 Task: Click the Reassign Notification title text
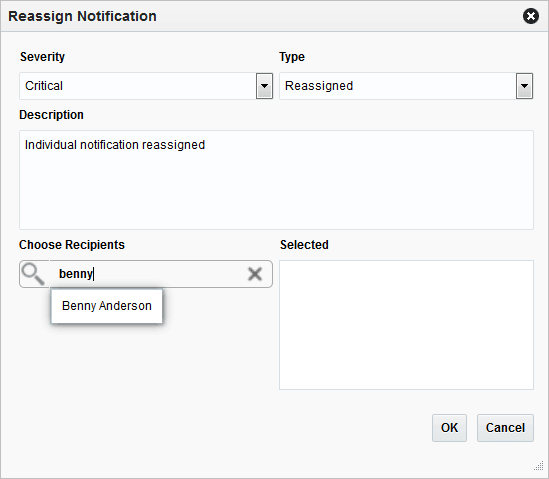point(82,16)
